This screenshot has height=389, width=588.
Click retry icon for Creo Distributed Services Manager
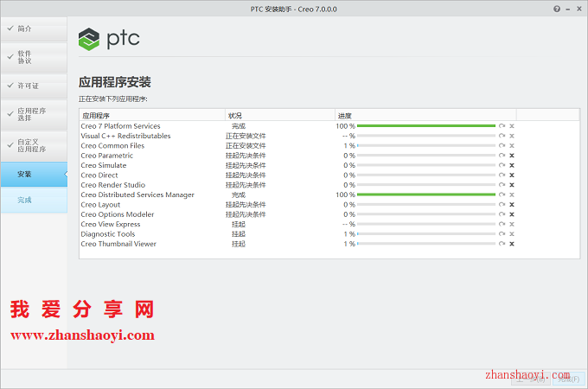pyautogui.click(x=502, y=194)
